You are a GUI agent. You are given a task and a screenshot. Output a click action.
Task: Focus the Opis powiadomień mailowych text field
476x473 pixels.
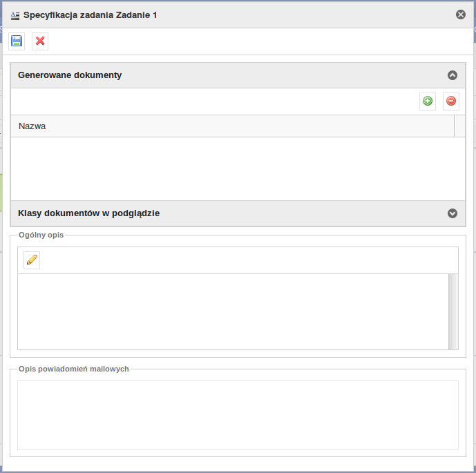tap(238, 415)
